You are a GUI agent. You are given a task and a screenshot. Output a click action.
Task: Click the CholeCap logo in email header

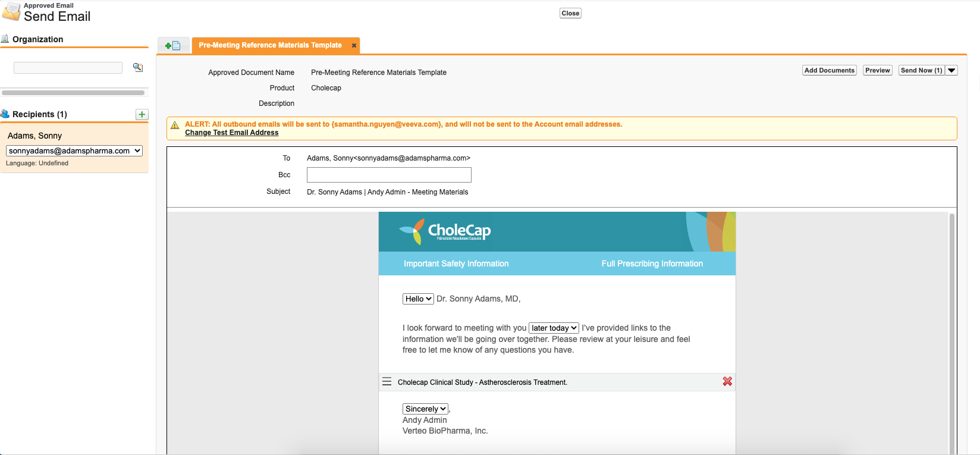[x=445, y=231]
